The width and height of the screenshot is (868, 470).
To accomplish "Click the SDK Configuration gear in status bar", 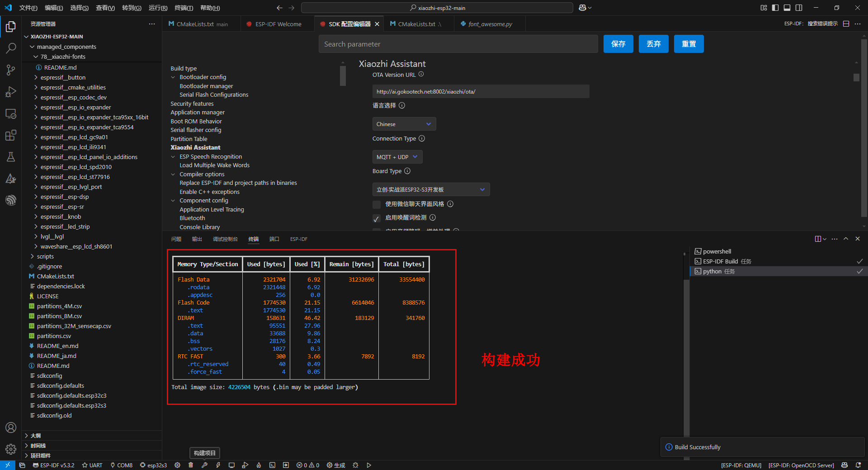I will click(177, 465).
